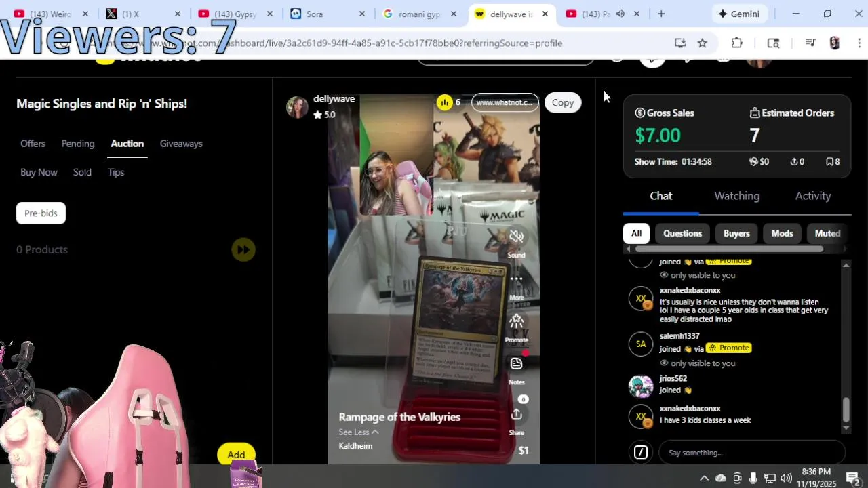868x488 pixels.
Task: Select the Chat tab
Action: coord(661,196)
